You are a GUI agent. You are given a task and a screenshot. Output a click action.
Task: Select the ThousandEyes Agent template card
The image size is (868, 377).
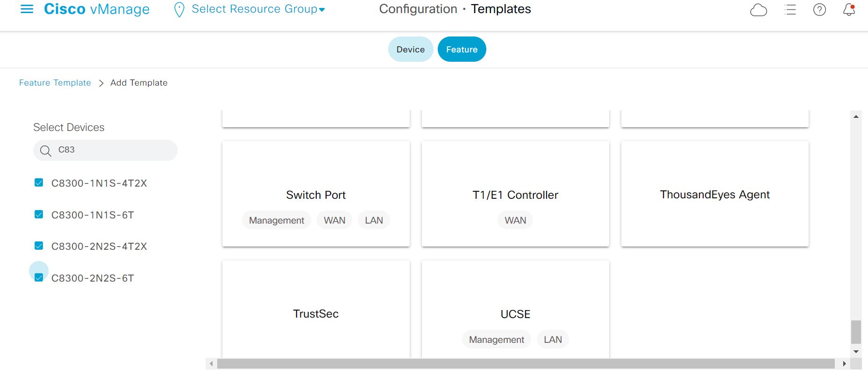point(714,195)
